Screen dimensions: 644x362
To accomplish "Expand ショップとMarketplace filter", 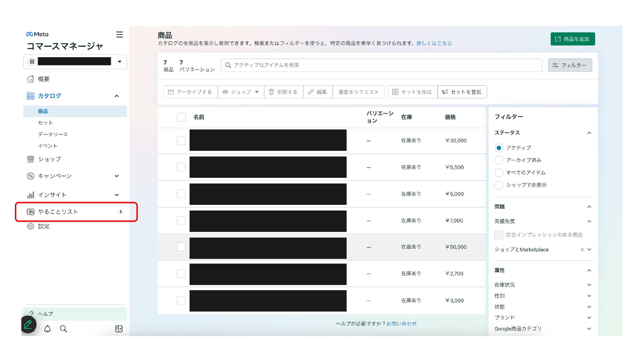I will tap(589, 250).
